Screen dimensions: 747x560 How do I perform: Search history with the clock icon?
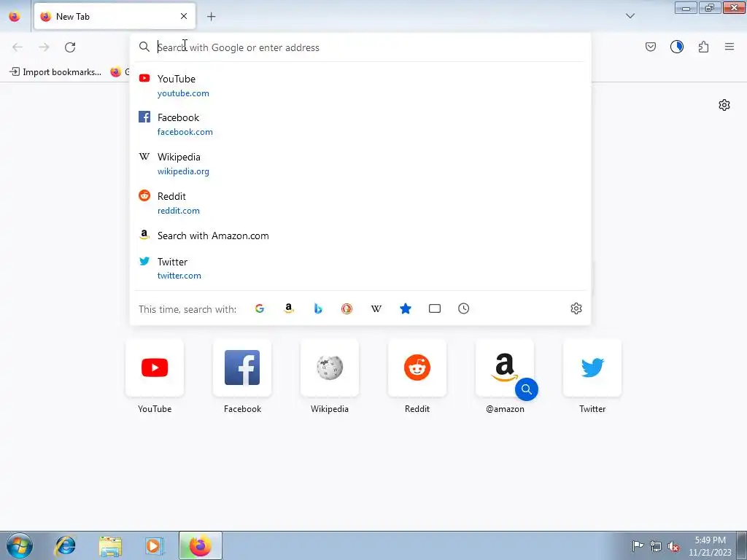click(463, 308)
